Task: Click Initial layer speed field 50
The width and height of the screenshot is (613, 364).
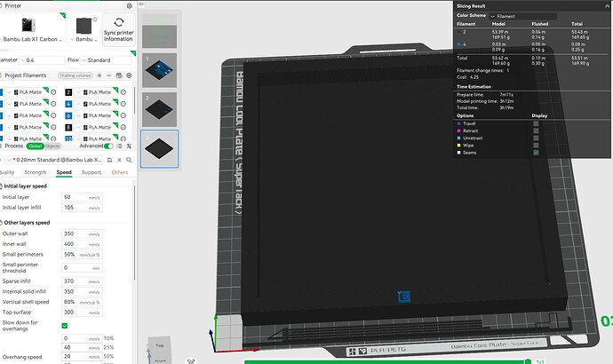Action: coord(82,197)
